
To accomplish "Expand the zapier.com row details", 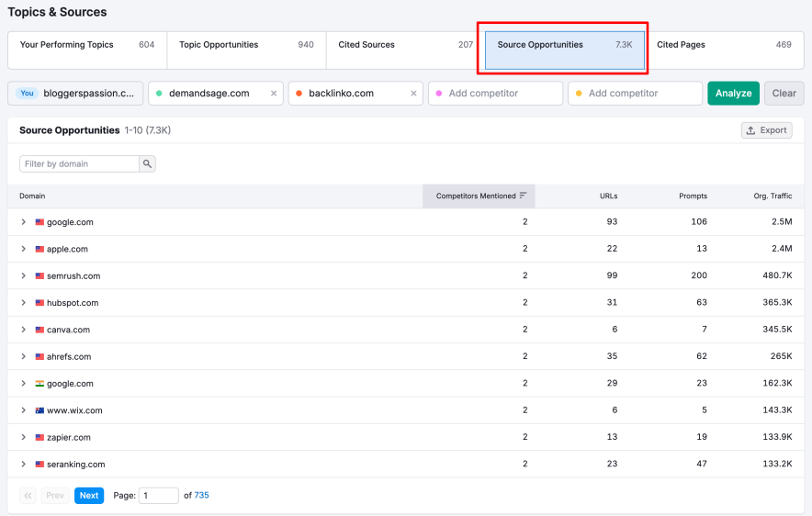I will tap(24, 438).
